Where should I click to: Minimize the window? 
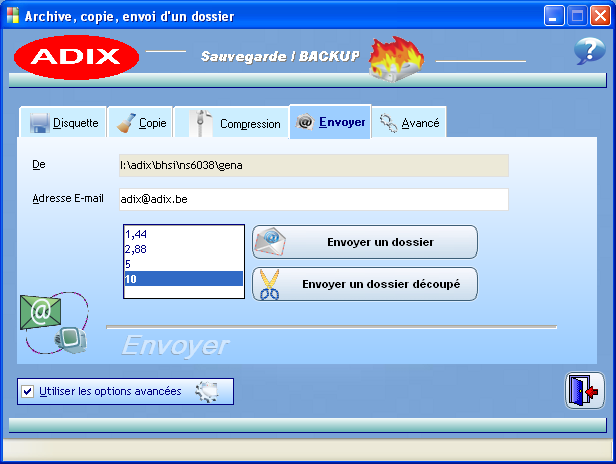coord(554,16)
